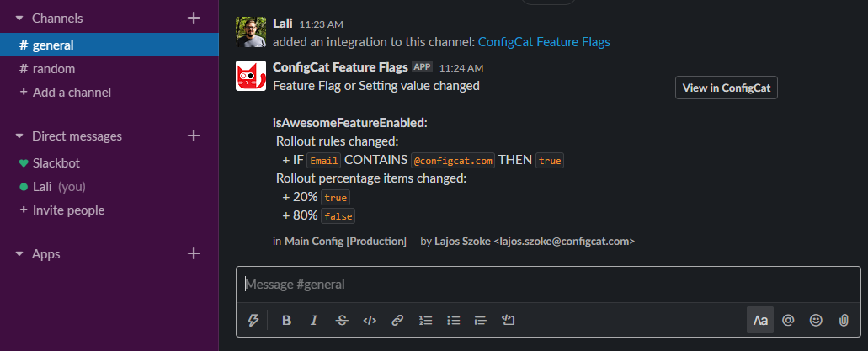Collapse the Direct messages section
The height and width of the screenshot is (351, 868).
19,136
